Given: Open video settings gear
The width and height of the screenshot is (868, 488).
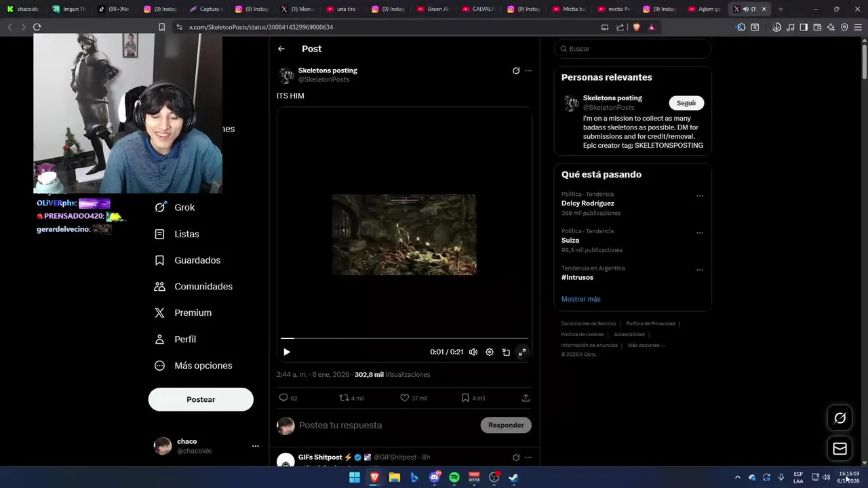Looking at the screenshot, I should [x=490, y=352].
